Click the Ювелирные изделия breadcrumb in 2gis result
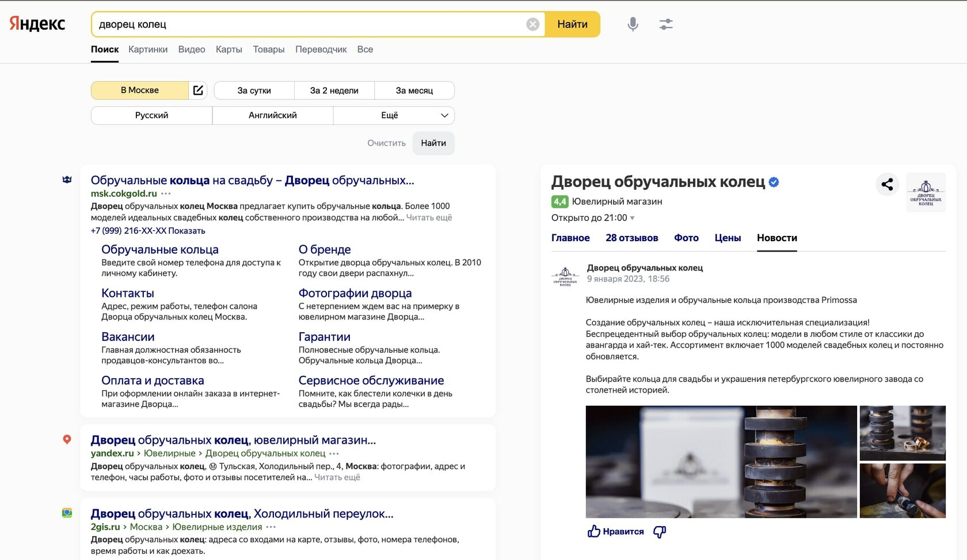Screen dimensions: 967x560 click(217, 527)
